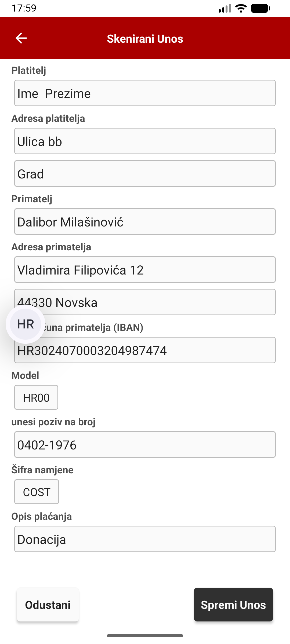Tap the floating HR bubble
Screen dimensions: 290x644
point(26,324)
